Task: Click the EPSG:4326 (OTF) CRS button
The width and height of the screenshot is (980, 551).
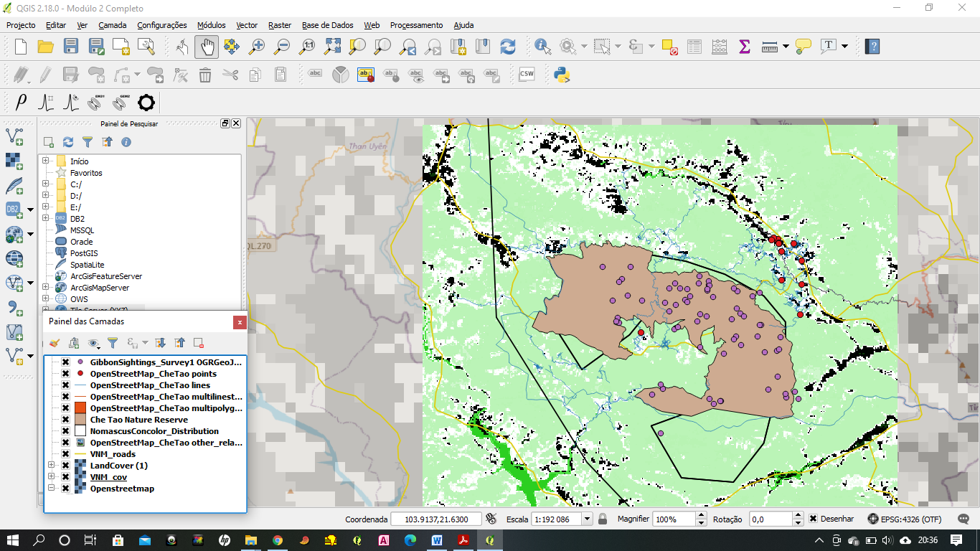Action: tap(904, 519)
